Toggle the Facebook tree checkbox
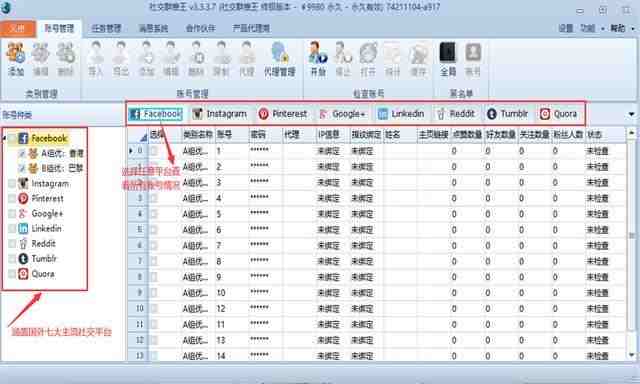Viewport: 640px width, 384px height. click(12, 138)
